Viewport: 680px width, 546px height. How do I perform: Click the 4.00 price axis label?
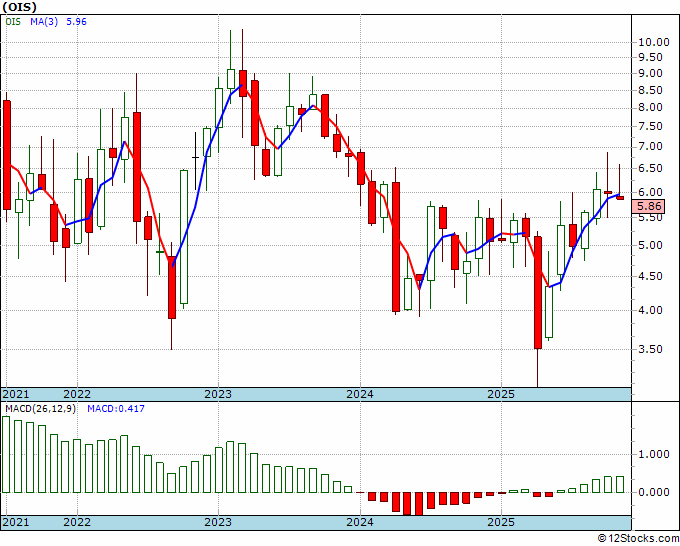click(650, 311)
